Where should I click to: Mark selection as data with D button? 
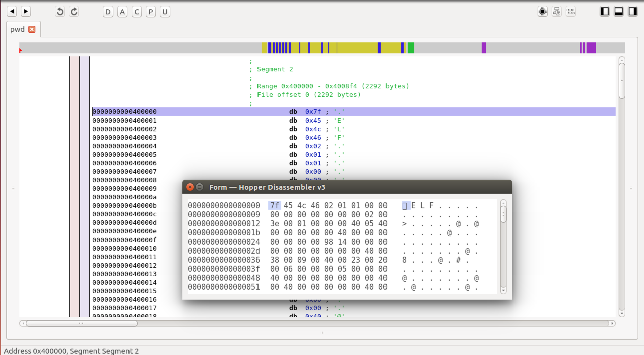point(108,12)
